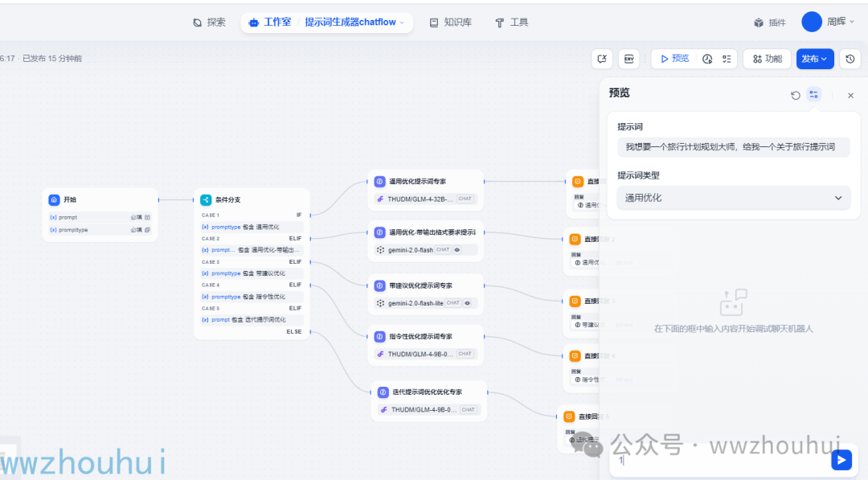Open the ENV environment variables icon
Screen dimensions: 868x480
pyautogui.click(x=628, y=59)
